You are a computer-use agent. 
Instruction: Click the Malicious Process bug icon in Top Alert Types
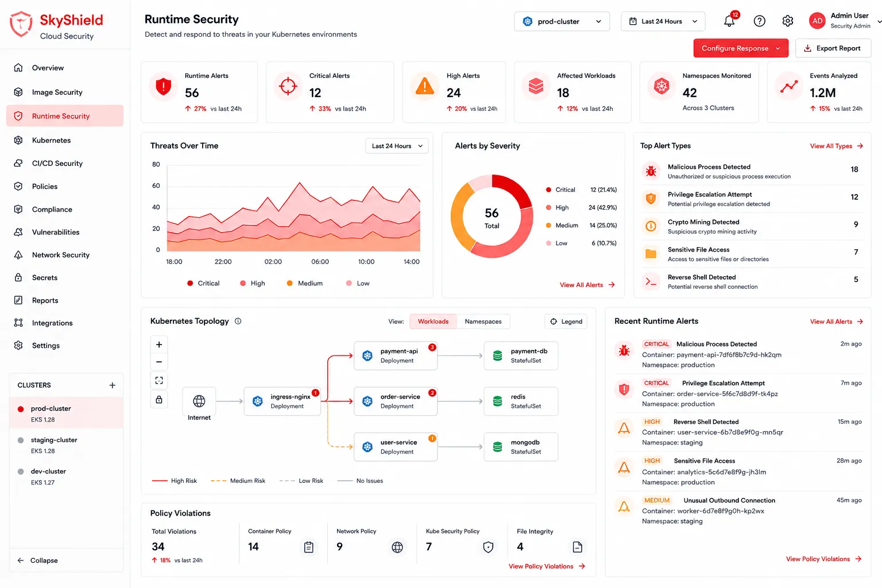click(x=651, y=171)
